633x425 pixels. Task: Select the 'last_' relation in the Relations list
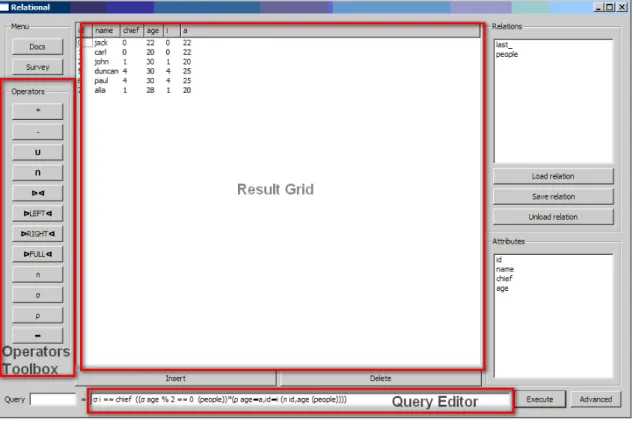tap(504, 45)
